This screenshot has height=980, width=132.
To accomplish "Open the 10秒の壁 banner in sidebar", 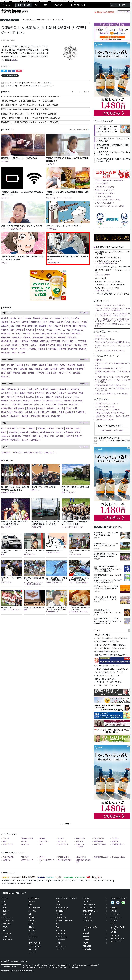I will coord(112,238).
